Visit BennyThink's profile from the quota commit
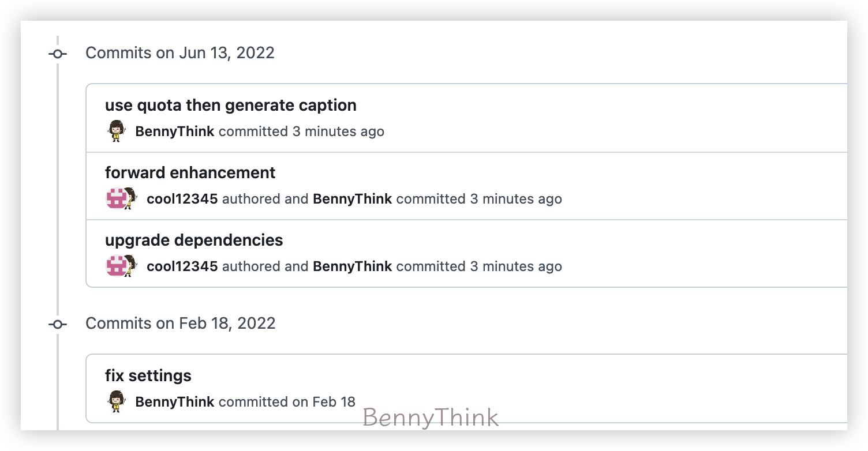 (x=174, y=131)
